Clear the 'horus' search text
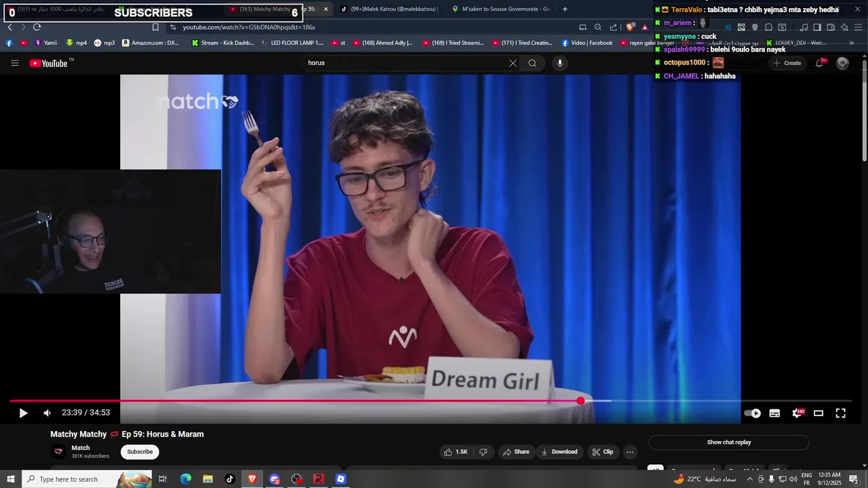Image resolution: width=868 pixels, height=488 pixels. click(513, 63)
